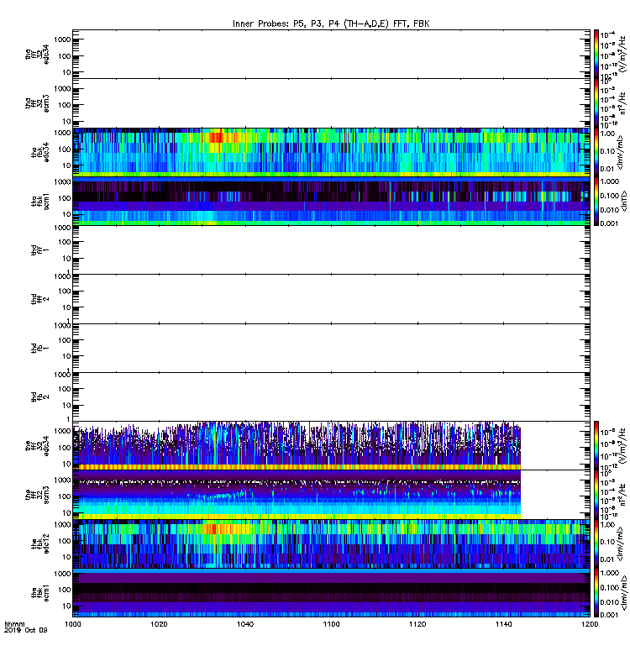Click the nT²/Hz color bar beside tha scm3 panel
This screenshot has height=672, width=630.
pyautogui.click(x=596, y=103)
